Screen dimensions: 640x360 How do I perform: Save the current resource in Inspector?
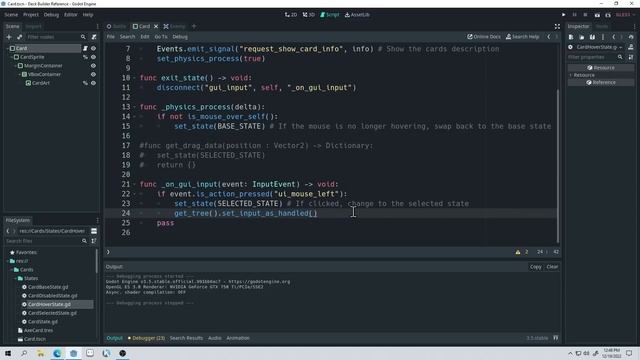(x=592, y=37)
